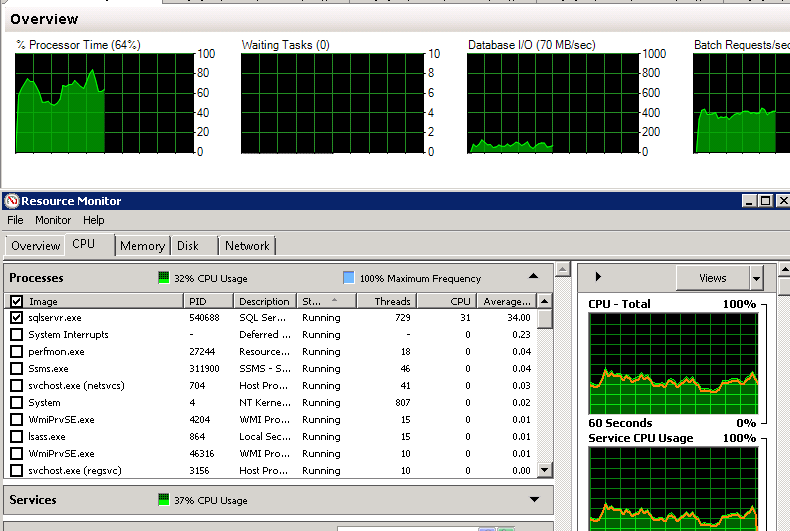The image size is (790, 531).
Task: Toggle the Image select-all checkbox
Action: (x=17, y=301)
